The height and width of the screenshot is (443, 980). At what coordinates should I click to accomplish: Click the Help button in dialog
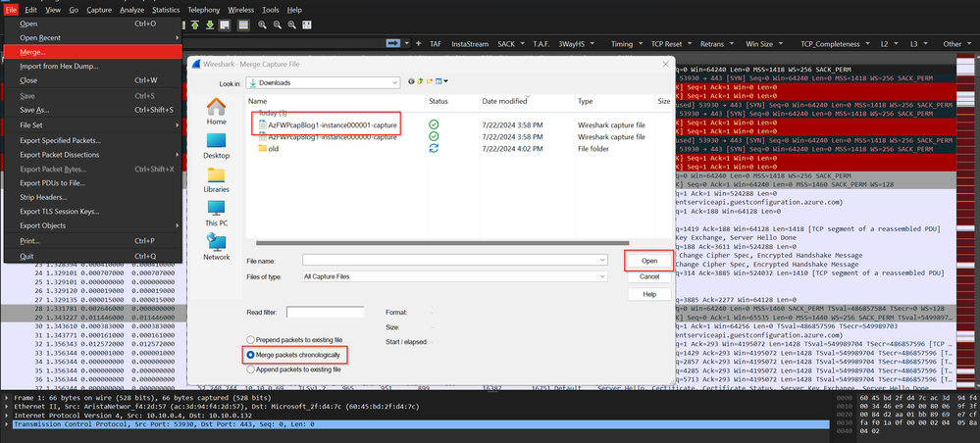pyautogui.click(x=648, y=294)
